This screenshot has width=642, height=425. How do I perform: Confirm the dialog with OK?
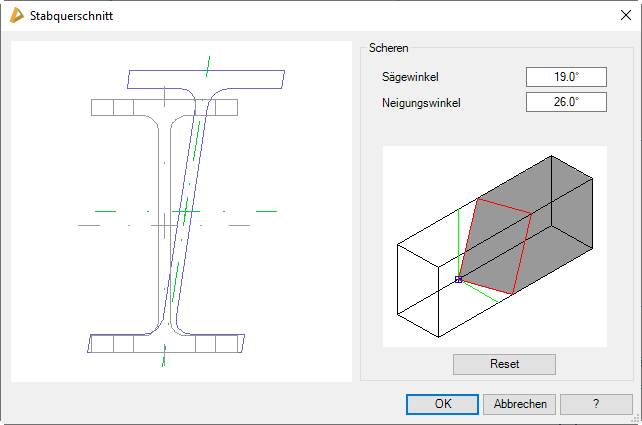(442, 404)
